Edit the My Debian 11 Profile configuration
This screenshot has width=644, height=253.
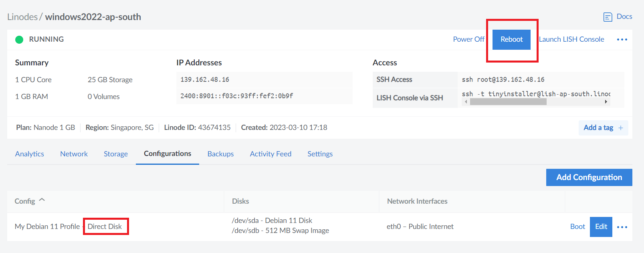[x=601, y=227]
